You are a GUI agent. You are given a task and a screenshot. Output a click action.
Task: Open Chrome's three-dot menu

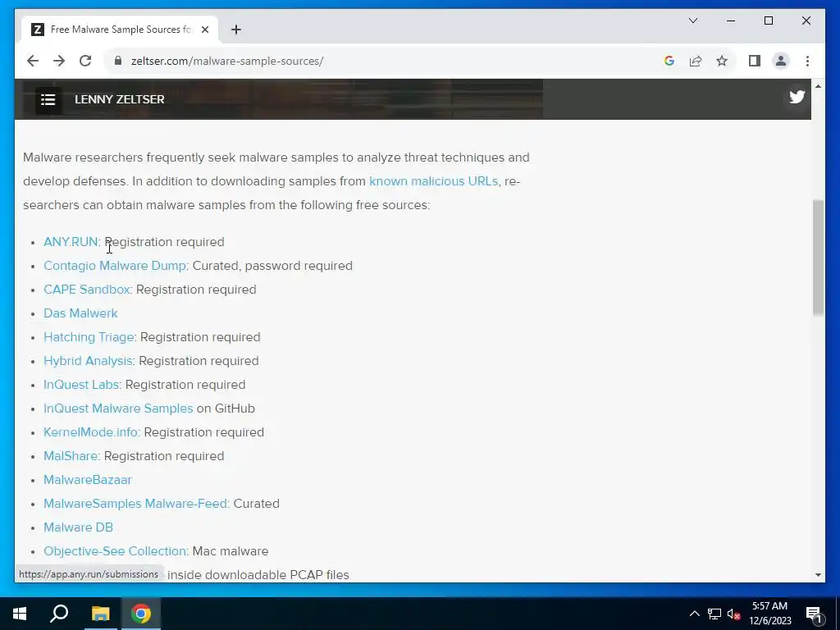(x=807, y=61)
